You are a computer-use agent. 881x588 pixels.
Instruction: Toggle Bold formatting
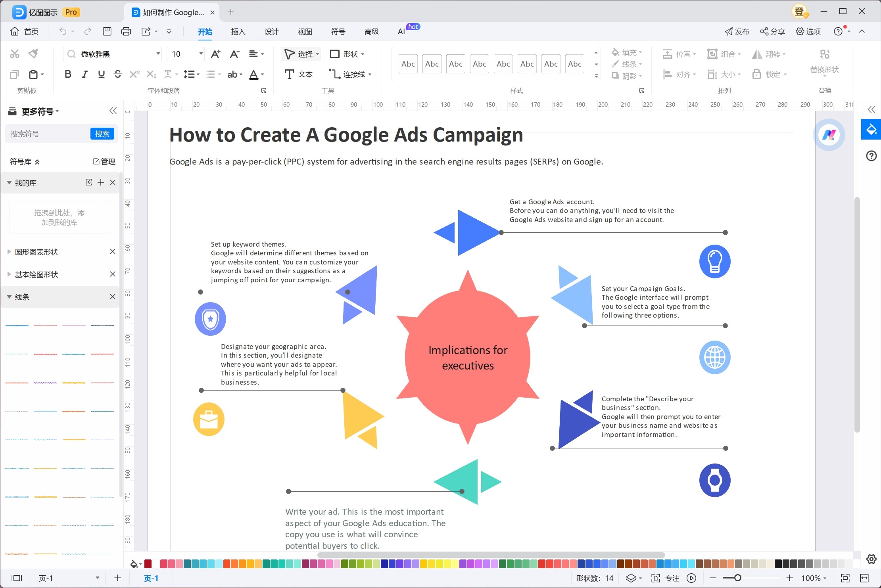[68, 74]
